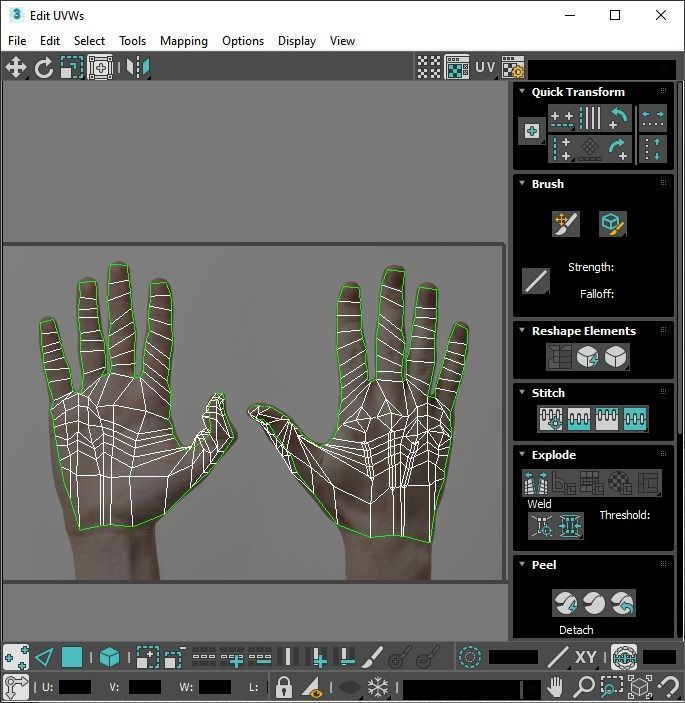Click the Straighten Selection icon
Viewport: 685px width, 703px height.
tap(559, 357)
